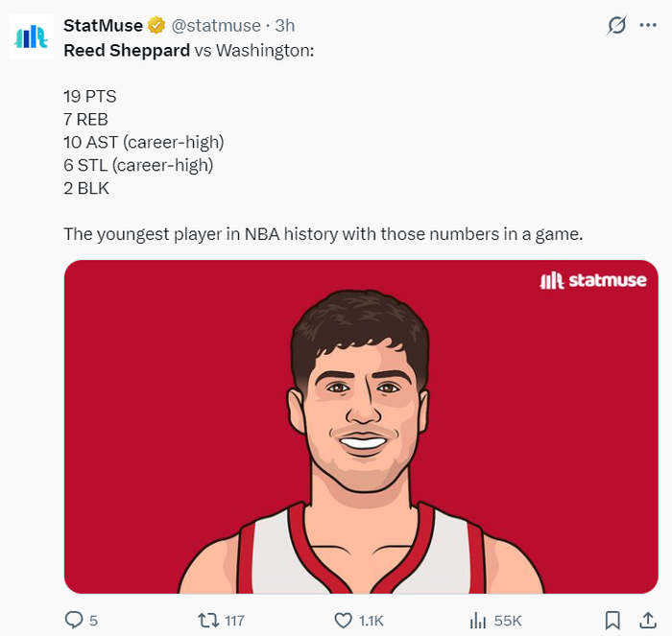Click the youngest player in NBA history sentence
This screenshot has width=672, height=636.
click(x=323, y=233)
